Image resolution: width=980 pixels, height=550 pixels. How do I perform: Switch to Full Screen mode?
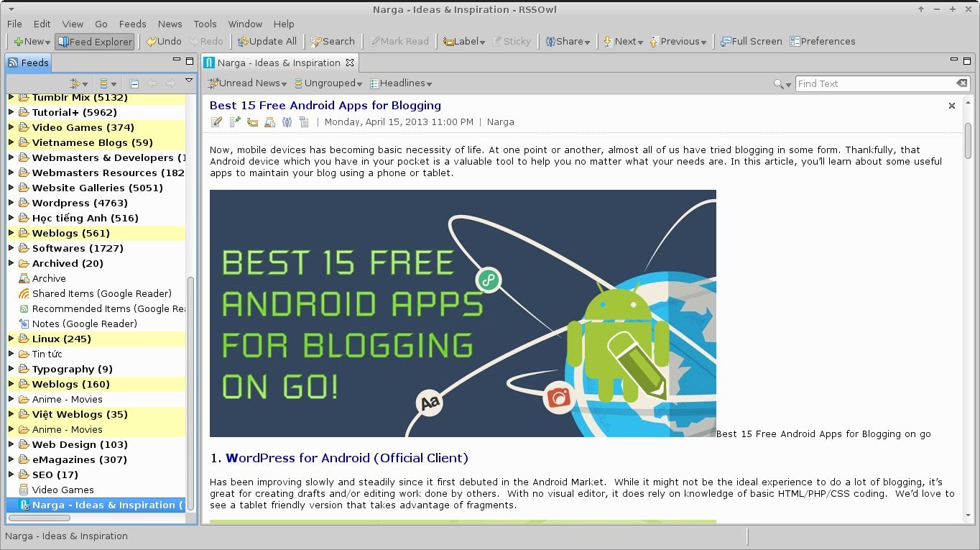pos(752,42)
